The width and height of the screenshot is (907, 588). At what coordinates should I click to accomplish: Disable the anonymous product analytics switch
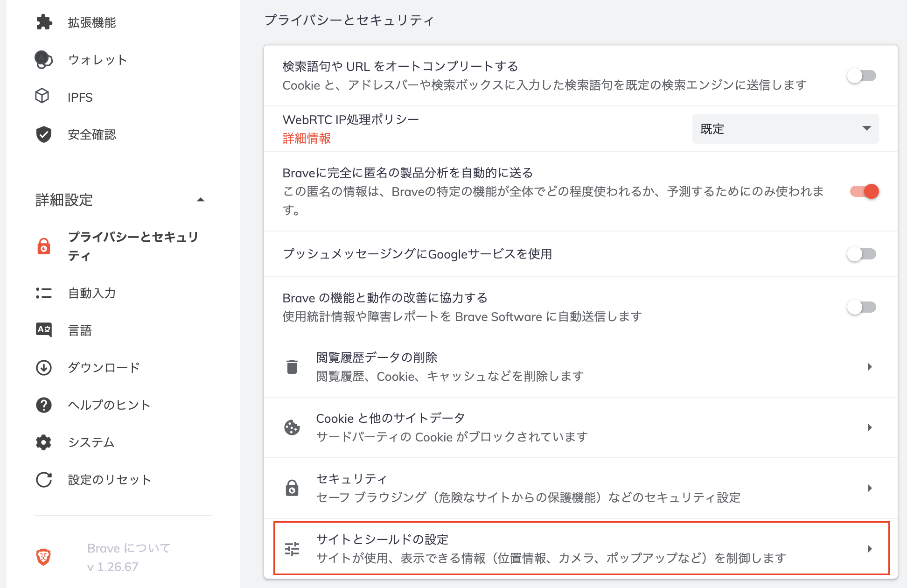[864, 191]
